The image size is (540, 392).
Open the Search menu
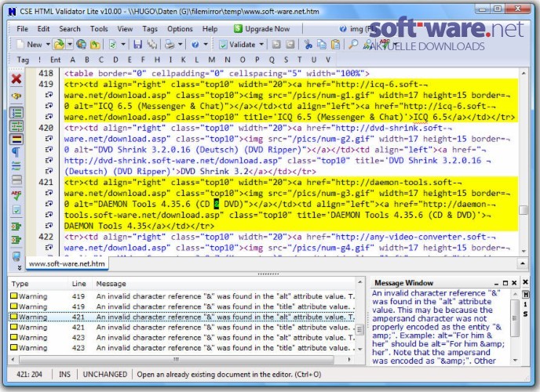tap(70, 29)
